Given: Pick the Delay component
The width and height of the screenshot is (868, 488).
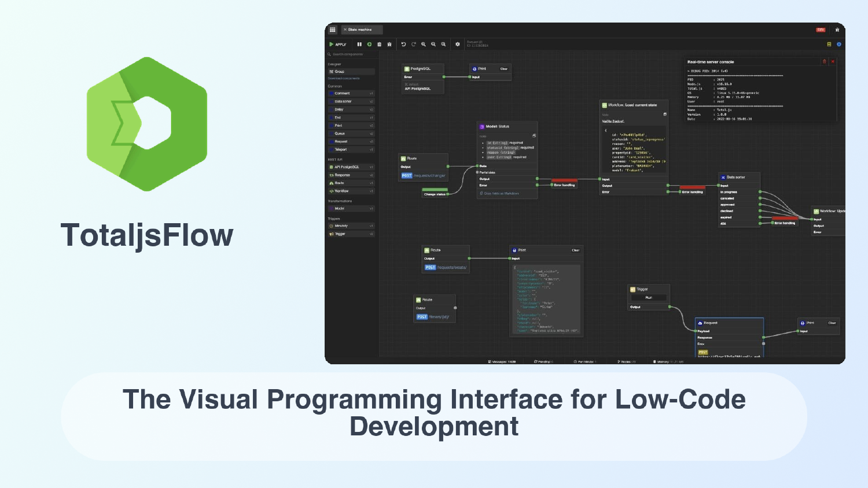Looking at the screenshot, I should (x=351, y=109).
